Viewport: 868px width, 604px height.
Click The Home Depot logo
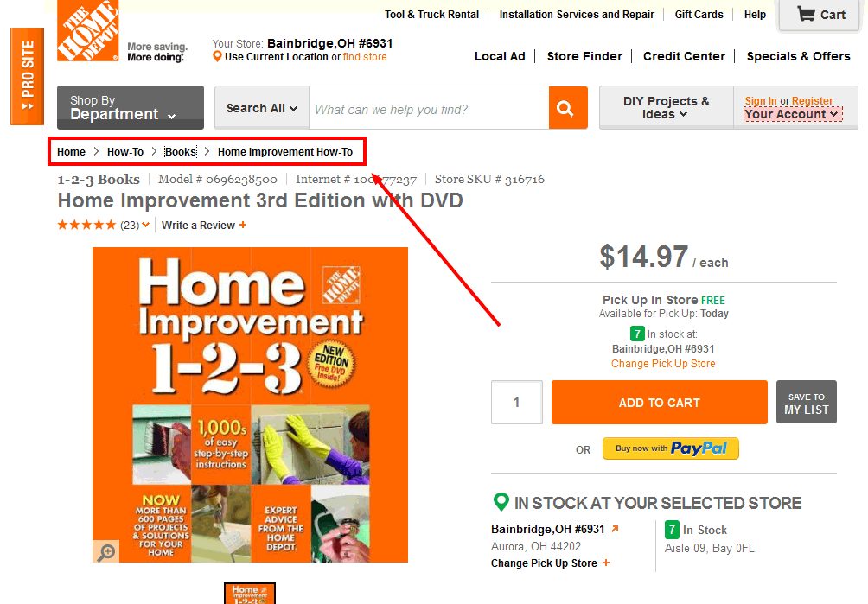click(88, 30)
